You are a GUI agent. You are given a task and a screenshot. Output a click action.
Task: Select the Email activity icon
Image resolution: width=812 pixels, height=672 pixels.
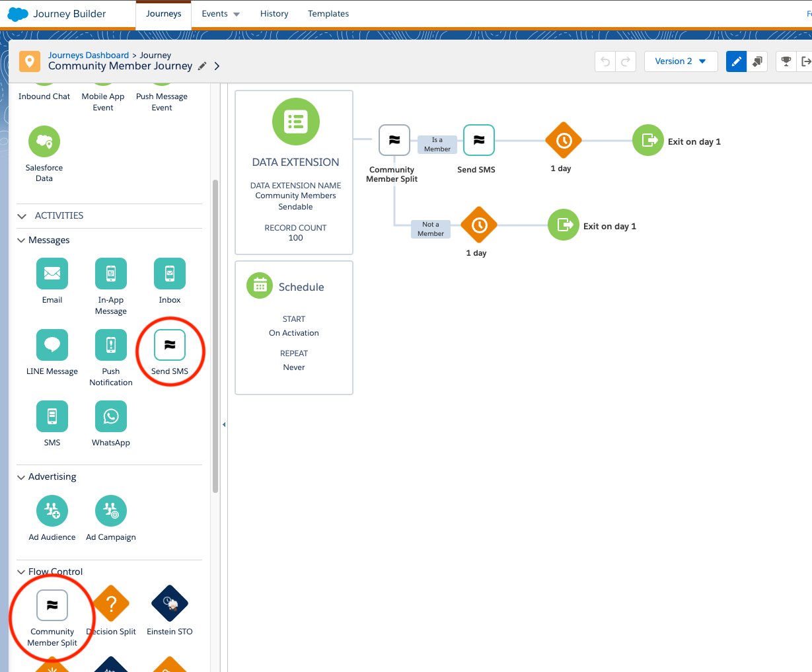pyautogui.click(x=52, y=274)
